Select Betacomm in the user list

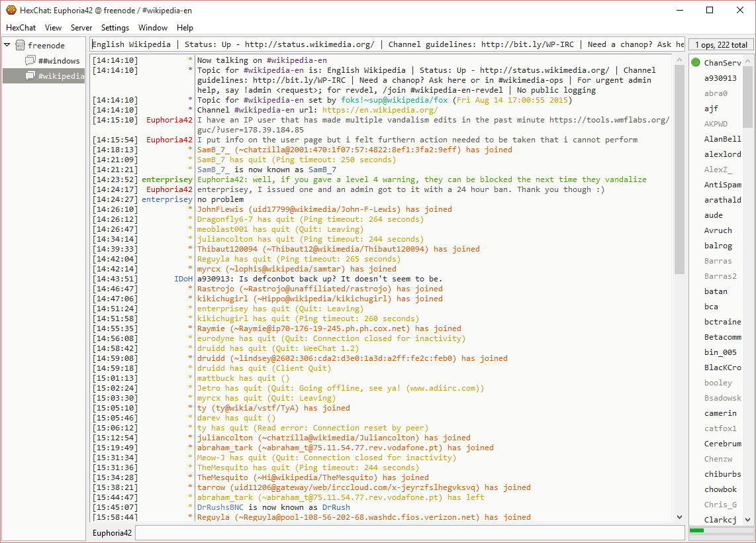pyautogui.click(x=722, y=337)
